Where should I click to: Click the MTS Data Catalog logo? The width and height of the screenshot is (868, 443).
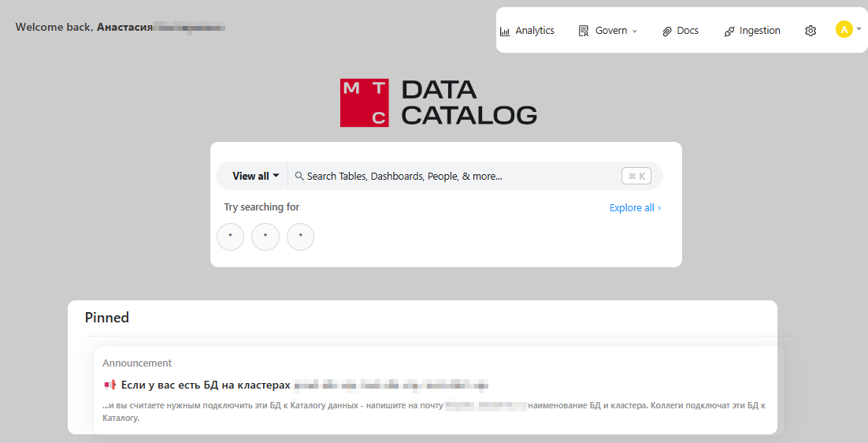(439, 102)
